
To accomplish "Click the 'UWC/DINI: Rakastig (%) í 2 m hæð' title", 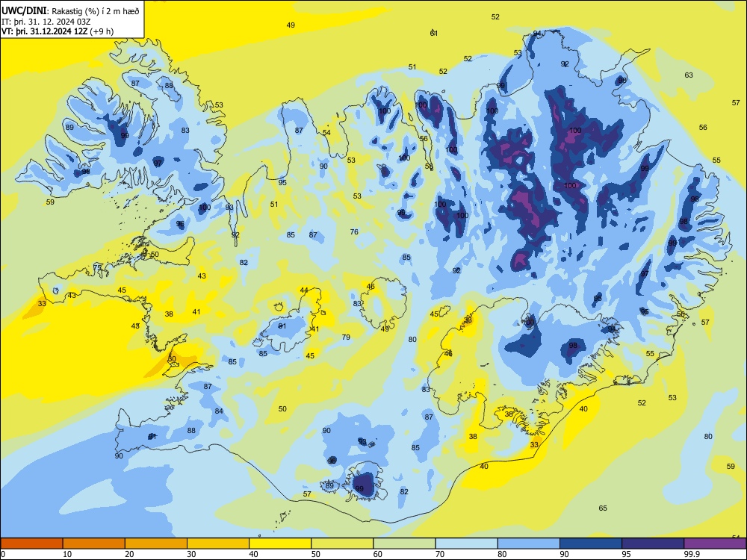I will click(70, 11).
